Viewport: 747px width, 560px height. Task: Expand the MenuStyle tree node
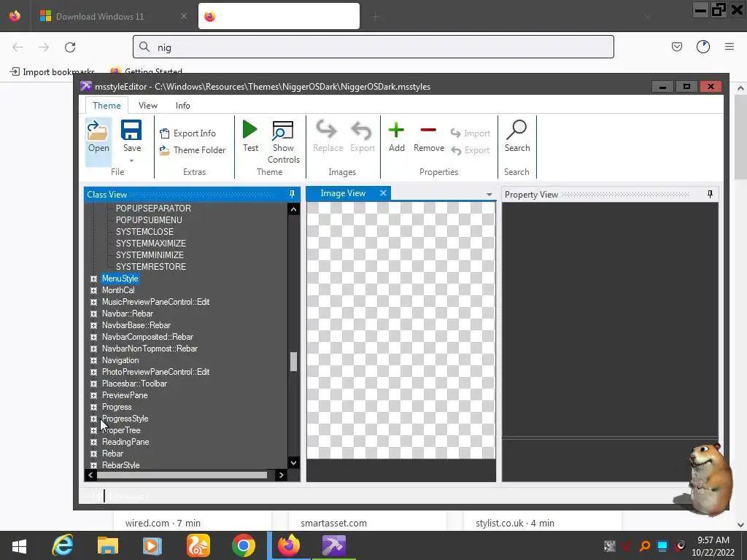[93, 279]
